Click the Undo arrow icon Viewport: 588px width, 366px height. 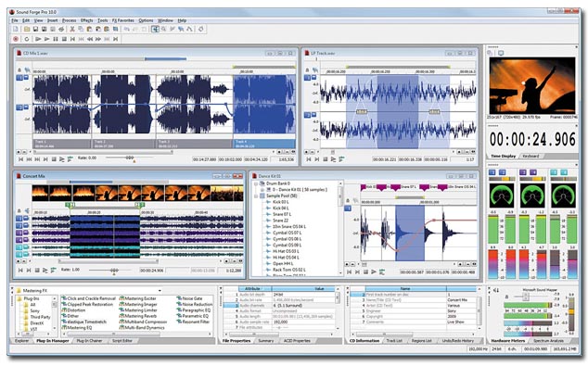coord(127,29)
